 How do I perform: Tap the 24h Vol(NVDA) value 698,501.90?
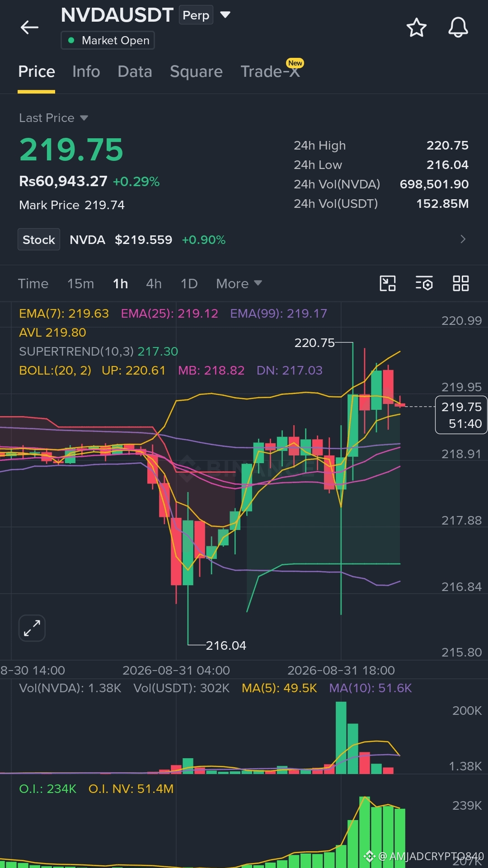pyautogui.click(x=434, y=184)
